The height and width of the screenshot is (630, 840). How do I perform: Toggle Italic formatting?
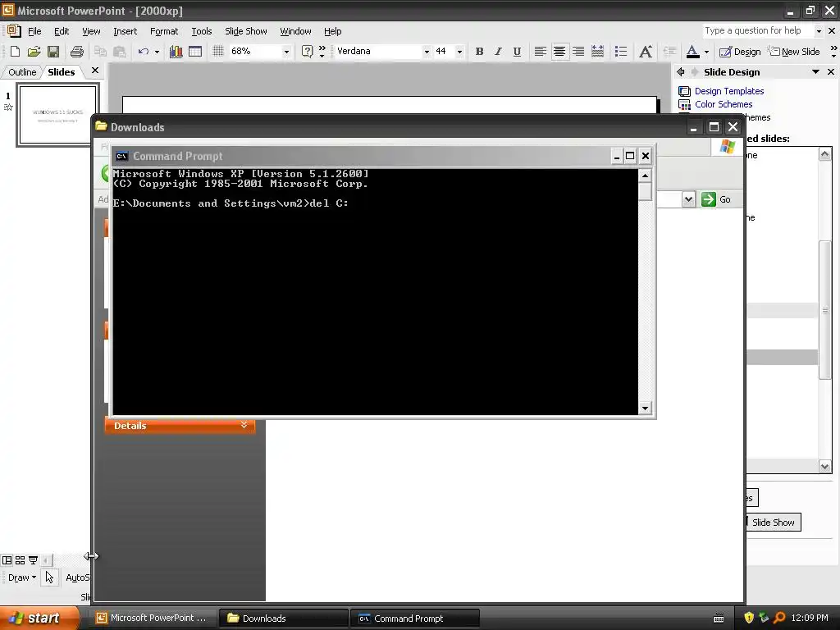click(x=498, y=52)
